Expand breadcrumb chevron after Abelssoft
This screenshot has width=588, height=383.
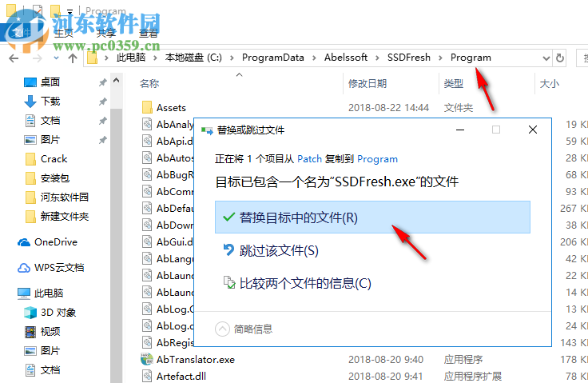pyautogui.click(x=378, y=58)
